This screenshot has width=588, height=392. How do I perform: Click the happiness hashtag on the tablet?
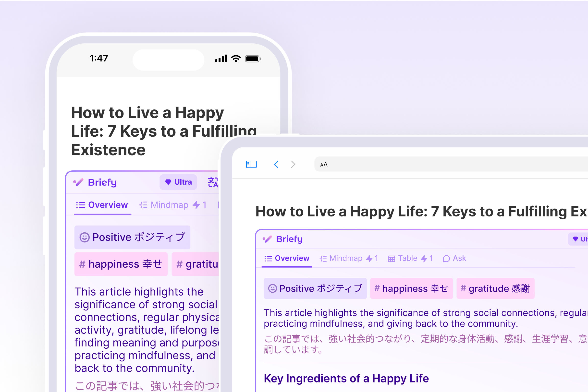click(x=411, y=288)
